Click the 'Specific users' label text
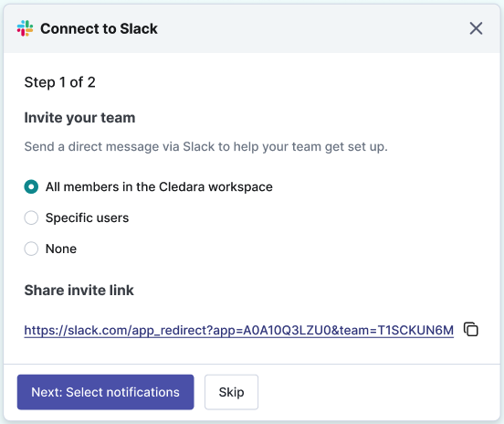This screenshot has height=424, width=504. (87, 217)
